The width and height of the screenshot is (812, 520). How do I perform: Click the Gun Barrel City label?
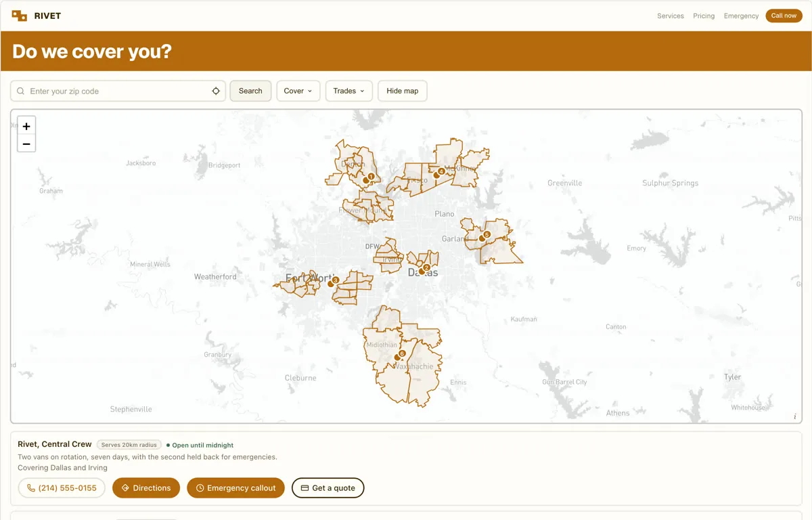pos(564,382)
